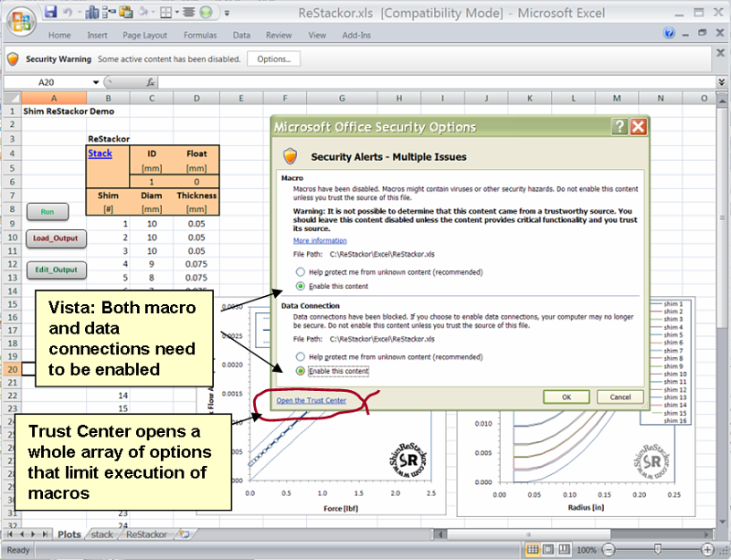This screenshot has height=560, width=731.
Task: Click the vertical scrollbar up arrow
Action: (721, 100)
